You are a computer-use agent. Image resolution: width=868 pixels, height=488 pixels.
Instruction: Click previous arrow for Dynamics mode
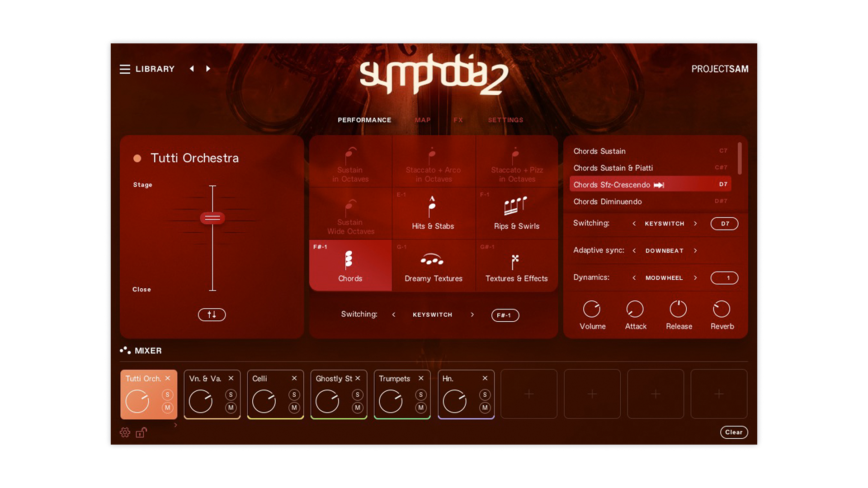tap(634, 278)
